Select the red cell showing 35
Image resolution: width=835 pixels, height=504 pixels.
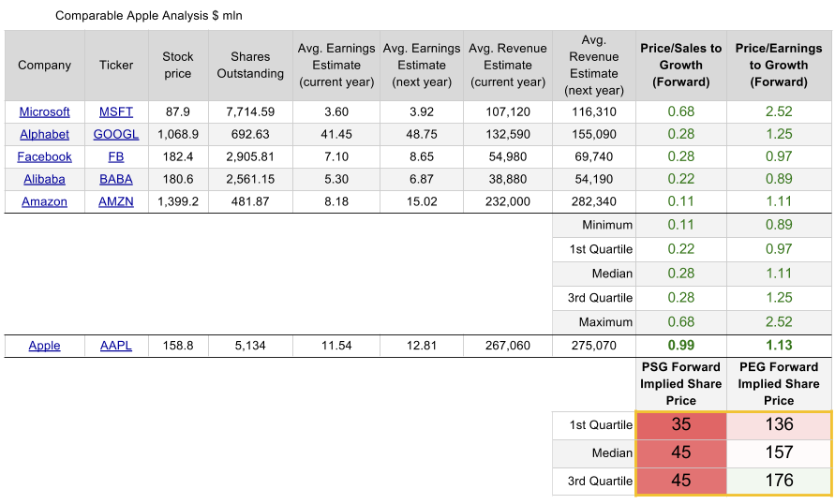click(x=681, y=424)
